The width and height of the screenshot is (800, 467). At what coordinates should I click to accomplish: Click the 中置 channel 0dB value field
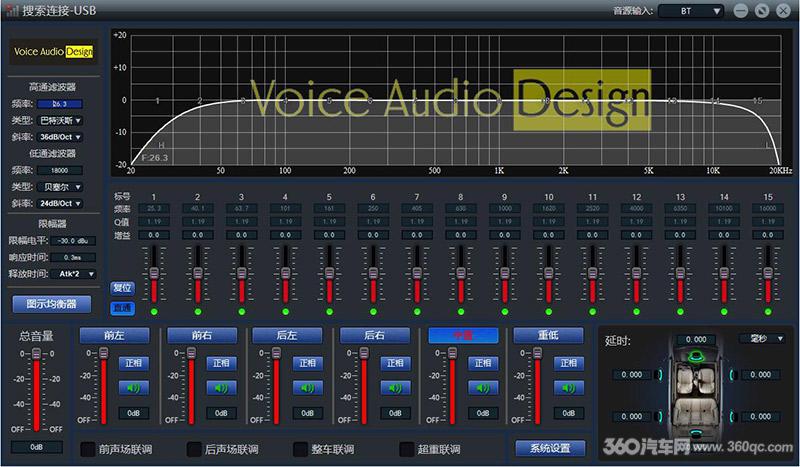[x=483, y=413]
